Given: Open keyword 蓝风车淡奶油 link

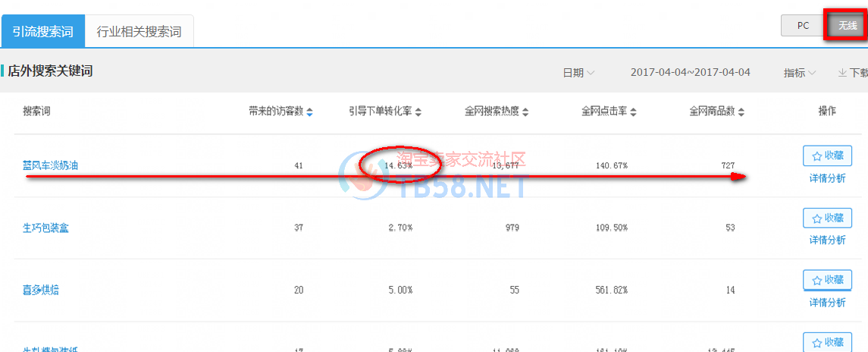Looking at the screenshot, I should click(50, 165).
